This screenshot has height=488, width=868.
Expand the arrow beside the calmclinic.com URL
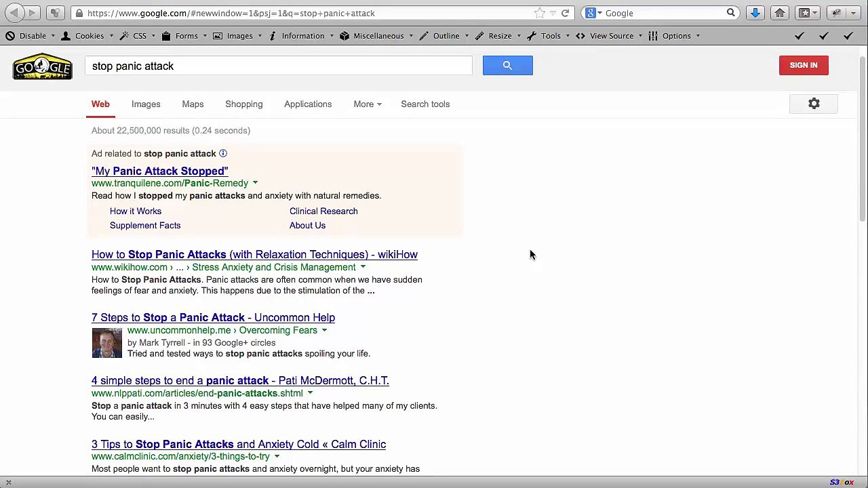coord(277,457)
